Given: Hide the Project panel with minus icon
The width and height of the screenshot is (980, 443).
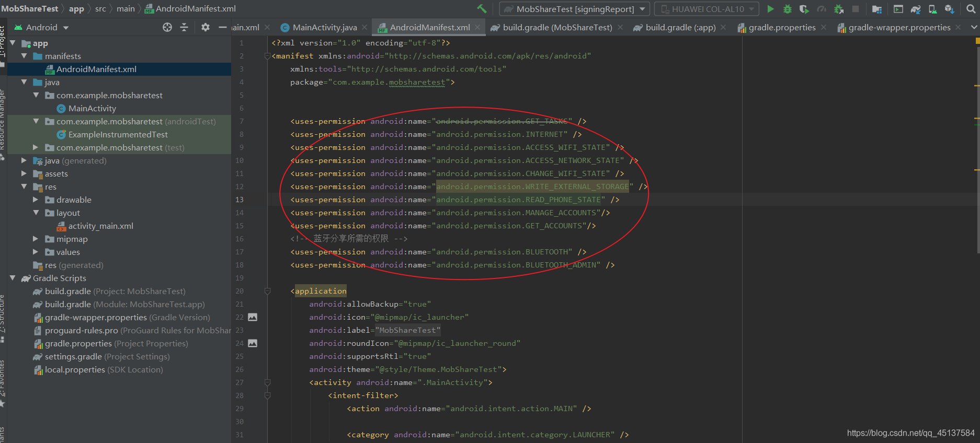Looking at the screenshot, I should [x=222, y=27].
